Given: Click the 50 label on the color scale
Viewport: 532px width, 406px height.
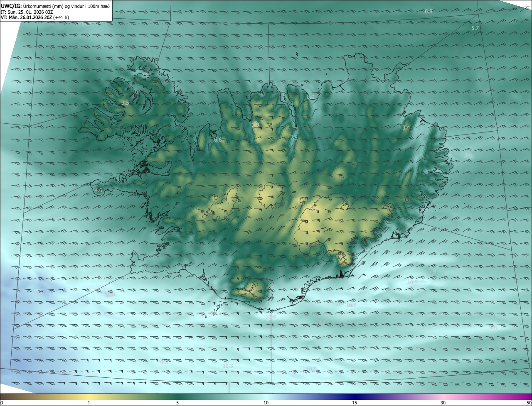Looking at the screenshot, I should (529, 403).
